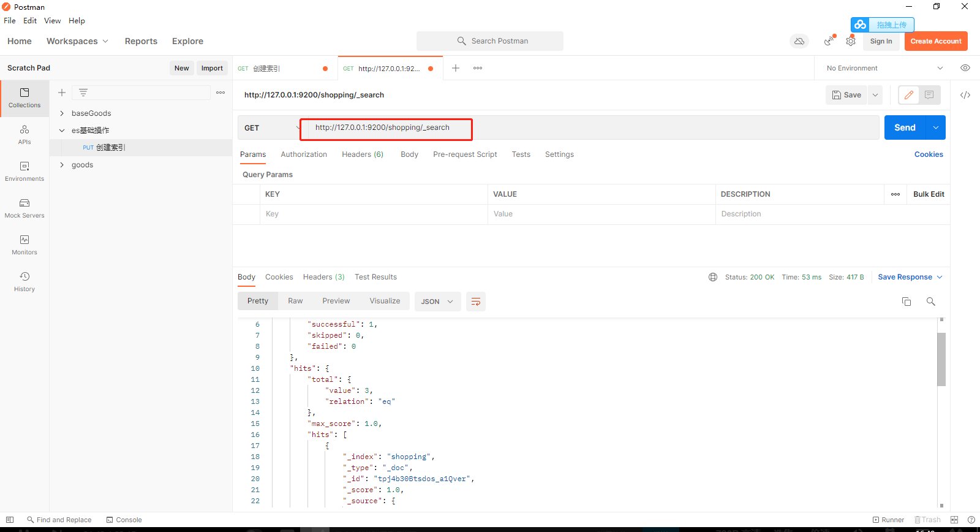Screen dimensions: 980x532
Task: Click the offline cloud sync icon
Action: pyautogui.click(x=799, y=41)
